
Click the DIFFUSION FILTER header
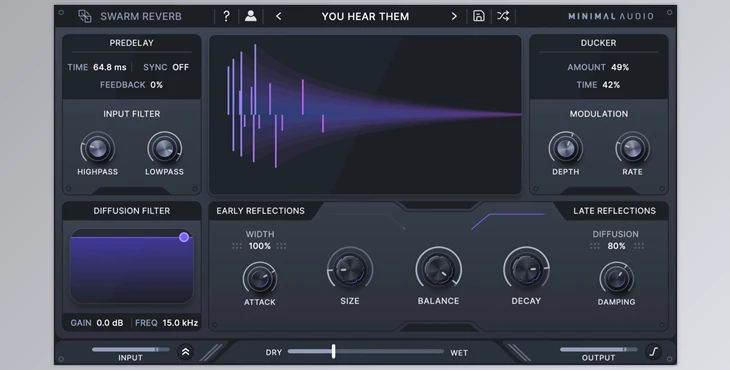pos(132,211)
